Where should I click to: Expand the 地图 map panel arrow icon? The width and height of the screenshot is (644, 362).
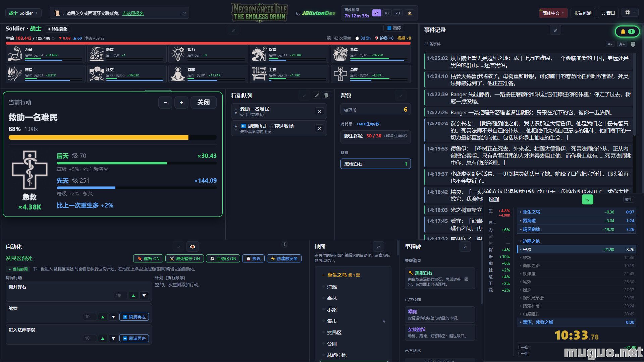tap(378, 247)
